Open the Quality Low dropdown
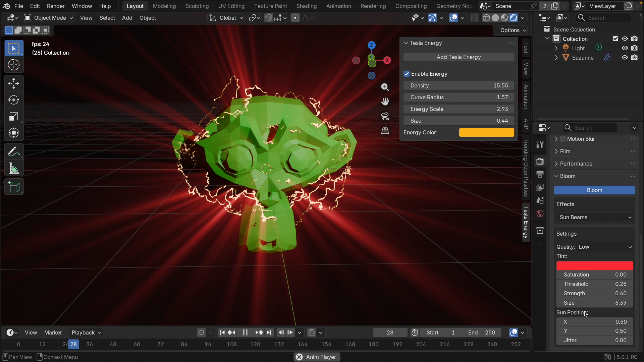This screenshot has height=362, width=644. click(604, 247)
